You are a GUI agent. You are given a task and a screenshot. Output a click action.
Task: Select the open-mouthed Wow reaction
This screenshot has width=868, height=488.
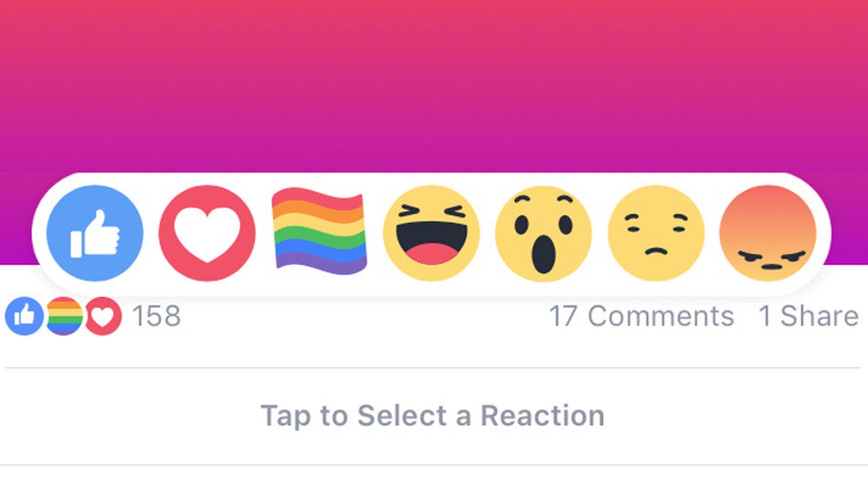544,233
